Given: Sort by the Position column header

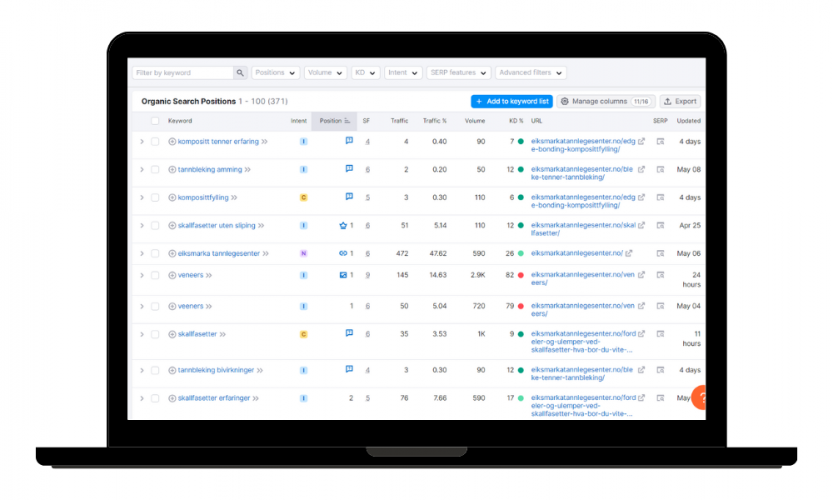Looking at the screenshot, I should (x=334, y=121).
